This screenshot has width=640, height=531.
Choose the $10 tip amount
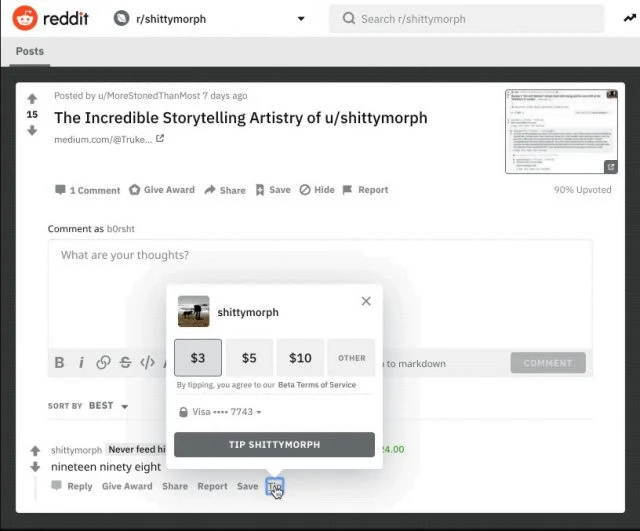pyautogui.click(x=300, y=357)
